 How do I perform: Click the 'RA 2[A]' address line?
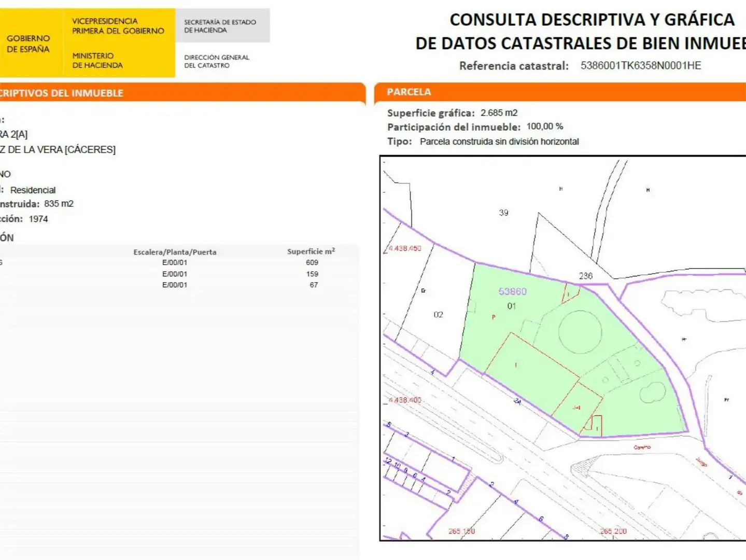pos(14,135)
